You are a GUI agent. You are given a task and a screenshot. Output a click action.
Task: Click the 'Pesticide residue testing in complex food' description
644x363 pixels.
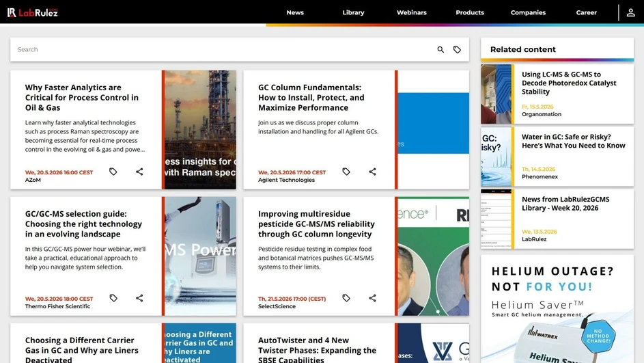tap(316, 258)
